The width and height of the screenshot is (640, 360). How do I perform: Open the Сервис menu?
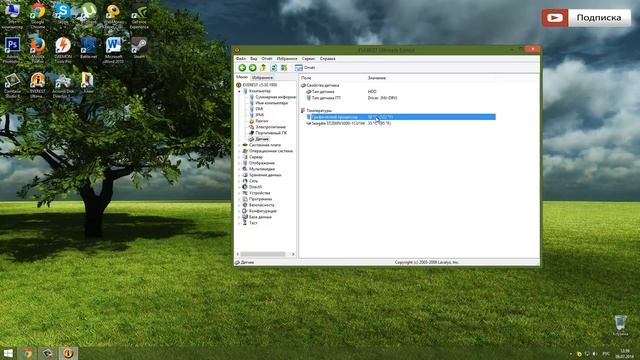(308, 59)
